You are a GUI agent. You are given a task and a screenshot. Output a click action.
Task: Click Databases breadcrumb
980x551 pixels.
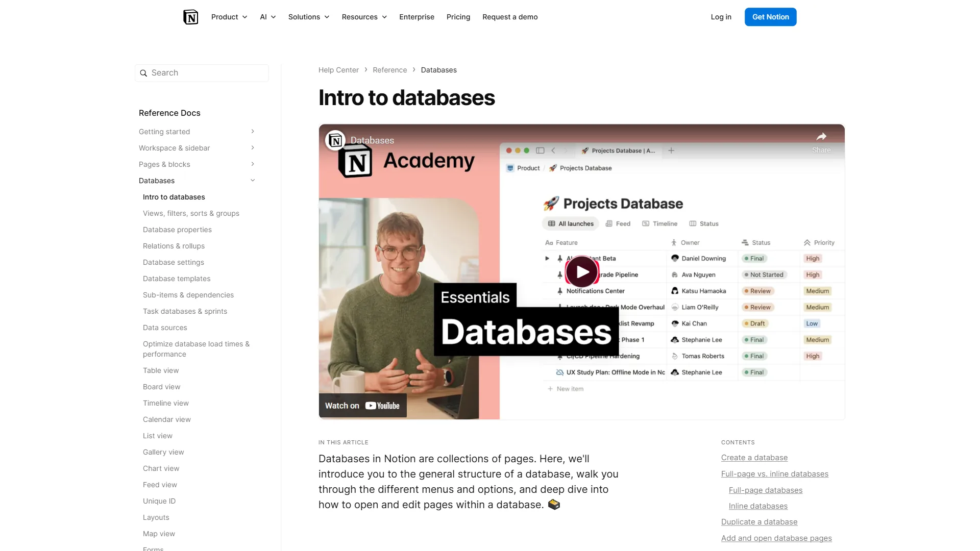tap(438, 70)
